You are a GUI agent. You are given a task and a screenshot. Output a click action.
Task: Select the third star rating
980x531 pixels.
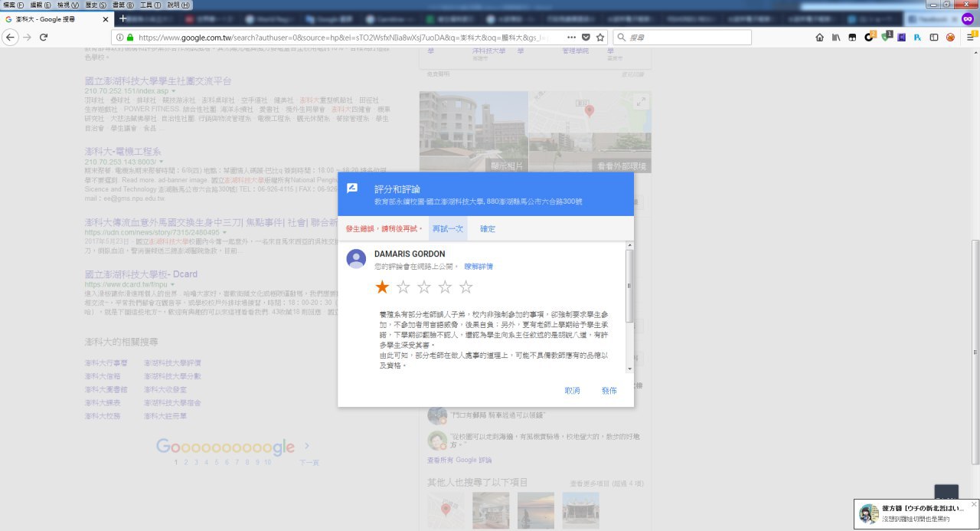click(424, 287)
